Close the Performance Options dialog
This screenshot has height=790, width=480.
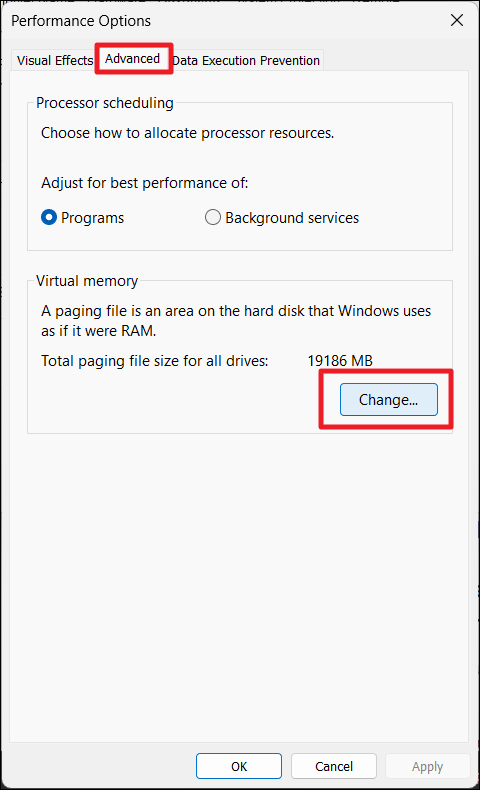pyautogui.click(x=457, y=20)
